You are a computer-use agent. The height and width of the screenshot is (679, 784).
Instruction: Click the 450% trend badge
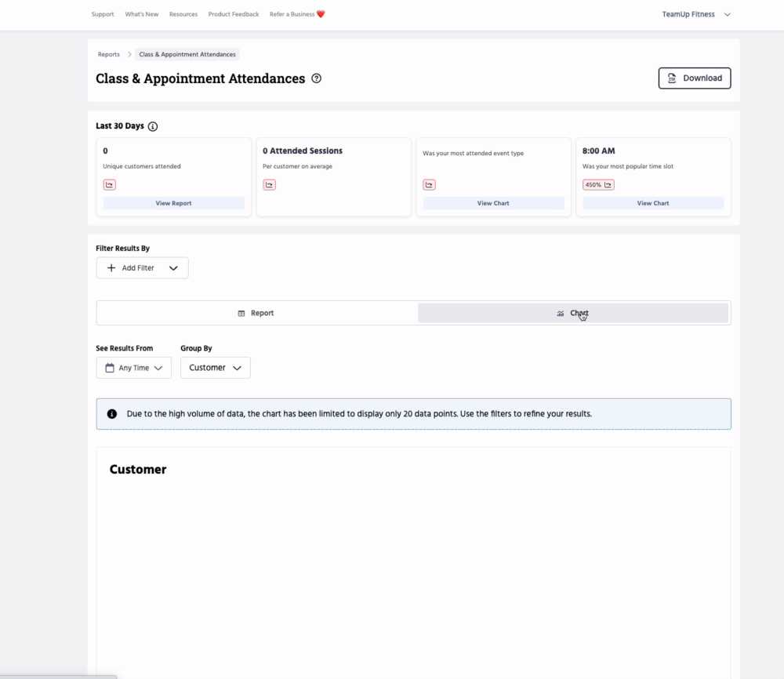coord(598,185)
